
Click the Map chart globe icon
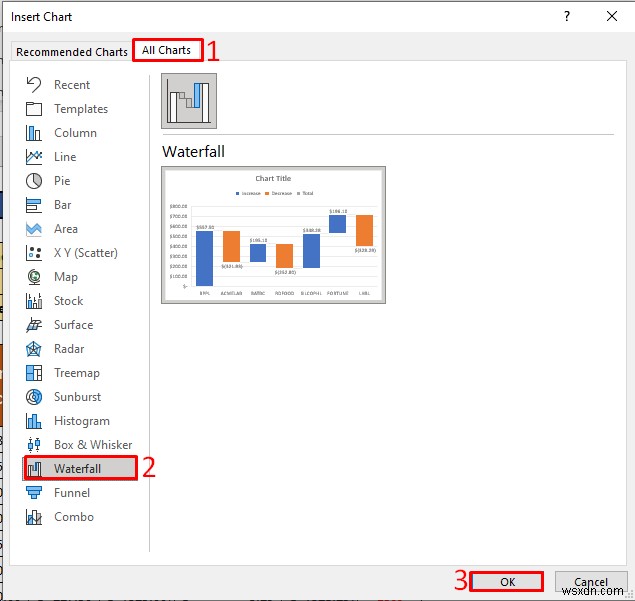(34, 277)
